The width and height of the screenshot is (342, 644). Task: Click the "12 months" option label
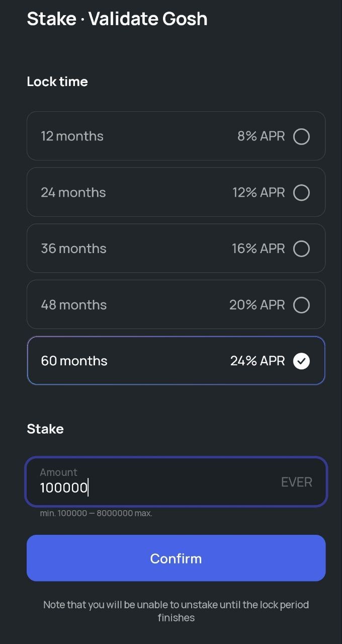(72, 136)
